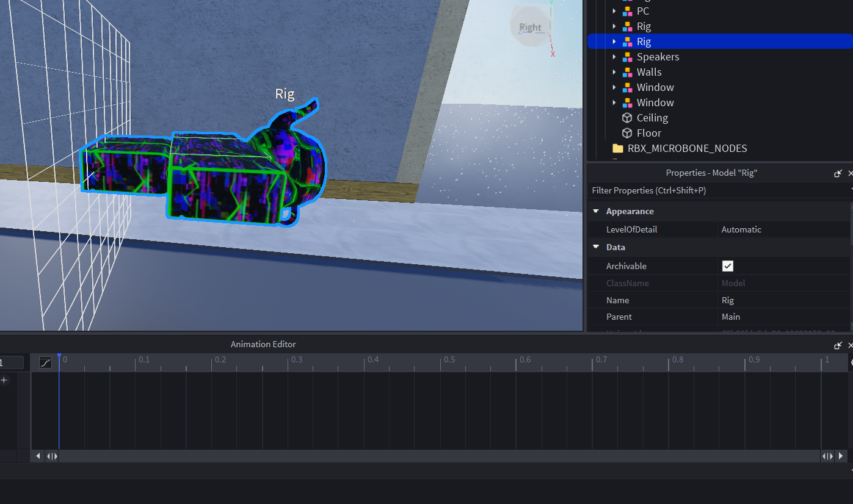The image size is (853, 504).
Task: Click the Filter Properties search field
Action: coord(717,190)
